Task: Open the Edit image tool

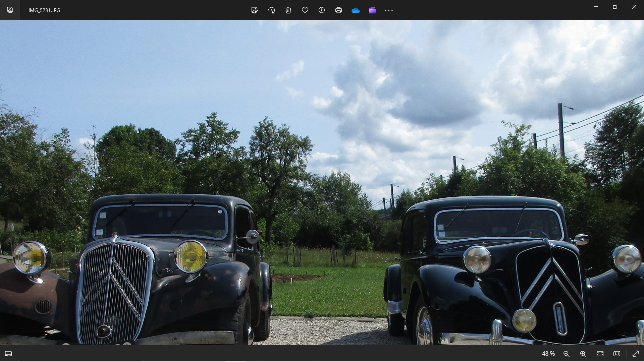Action: 255,10
